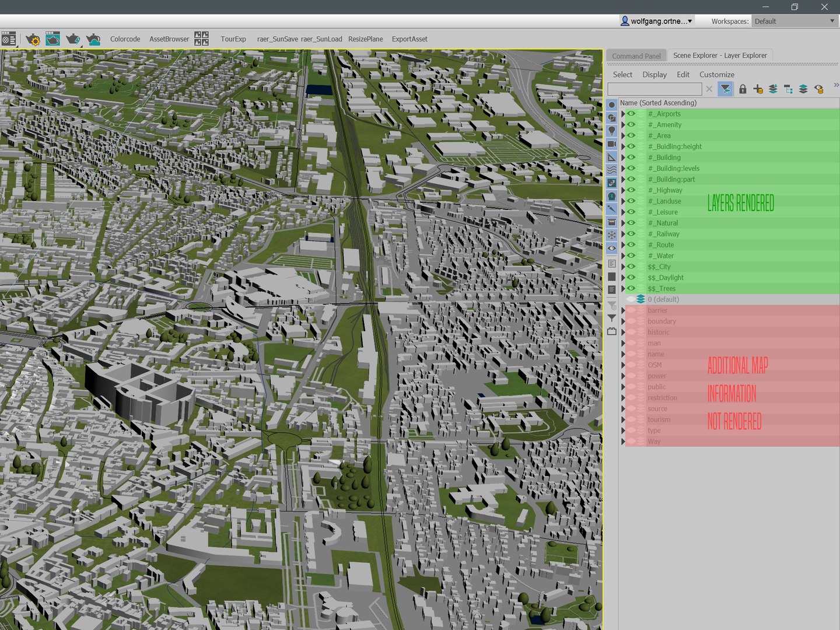This screenshot has width=840, height=630.
Task: Open the AssetBrowser toolbar button
Action: [x=169, y=39]
